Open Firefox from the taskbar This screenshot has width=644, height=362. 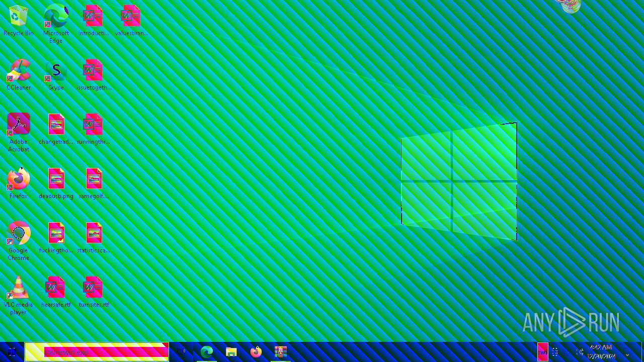tap(256, 352)
